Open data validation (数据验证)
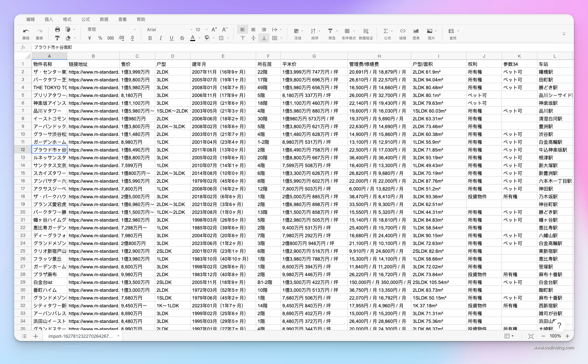The image size is (588, 364). click(366, 34)
